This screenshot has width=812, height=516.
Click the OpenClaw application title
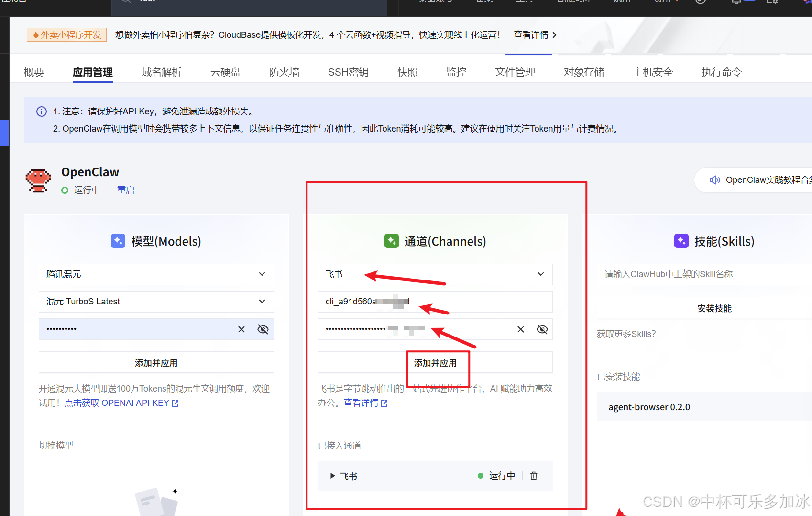(x=90, y=172)
